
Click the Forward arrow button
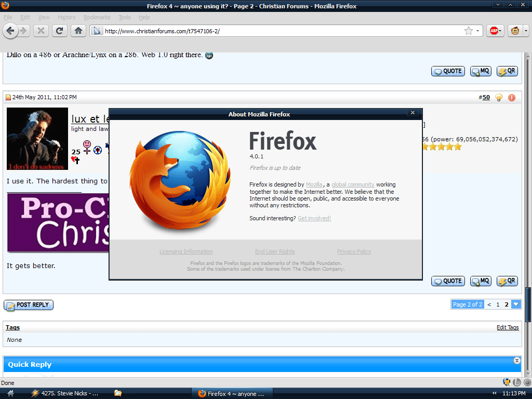coord(23,31)
